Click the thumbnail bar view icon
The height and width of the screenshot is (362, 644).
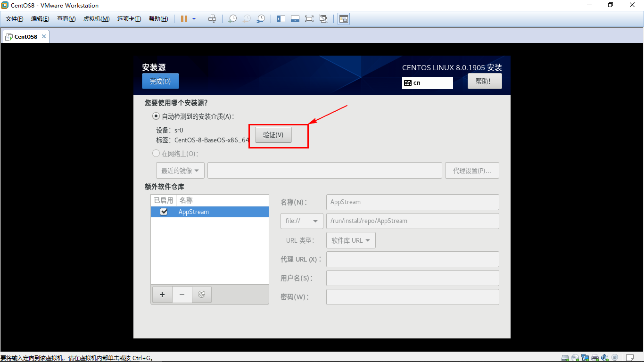(x=295, y=19)
